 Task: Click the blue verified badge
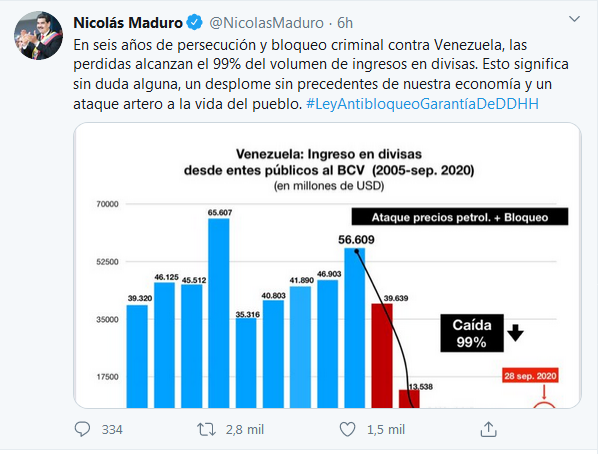[x=194, y=23]
